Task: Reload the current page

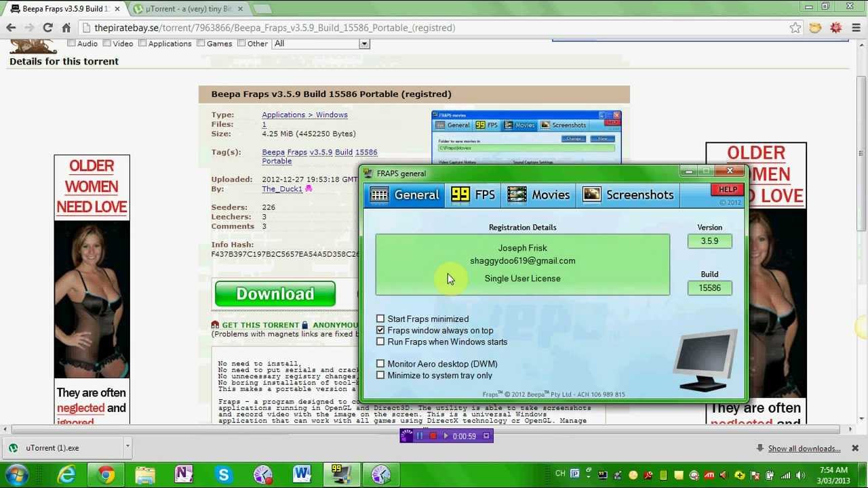Action: pos(47,28)
